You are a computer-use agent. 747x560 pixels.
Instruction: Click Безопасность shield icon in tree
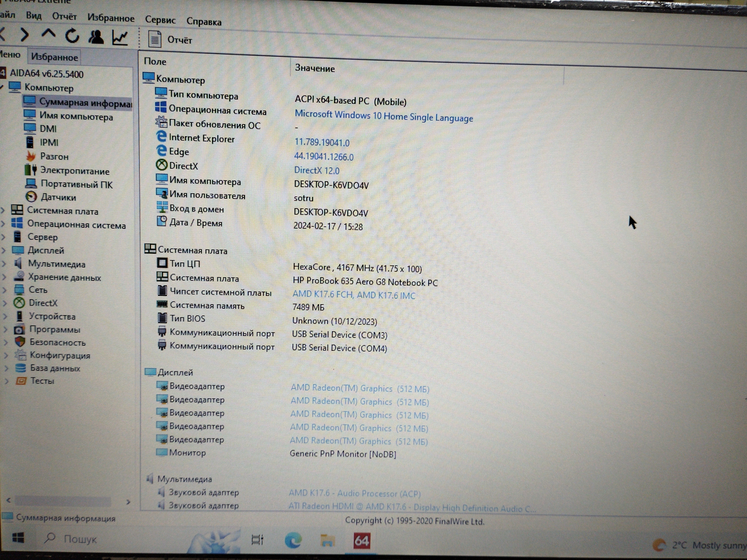coord(20,342)
